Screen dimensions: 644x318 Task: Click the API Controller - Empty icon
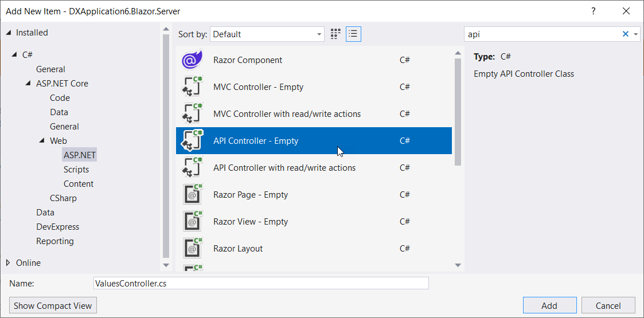click(x=192, y=141)
